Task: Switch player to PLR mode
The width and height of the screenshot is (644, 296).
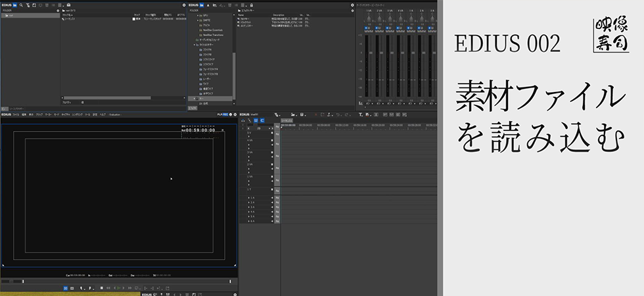Action: click(x=219, y=114)
